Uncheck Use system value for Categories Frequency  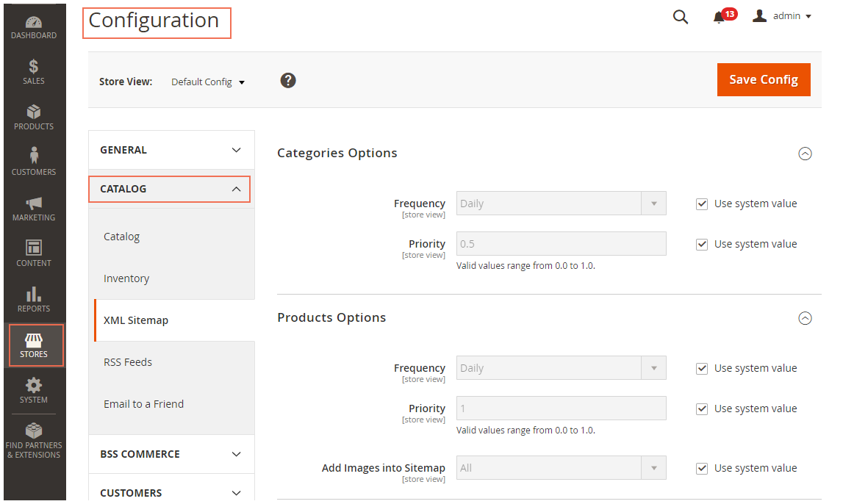point(702,204)
